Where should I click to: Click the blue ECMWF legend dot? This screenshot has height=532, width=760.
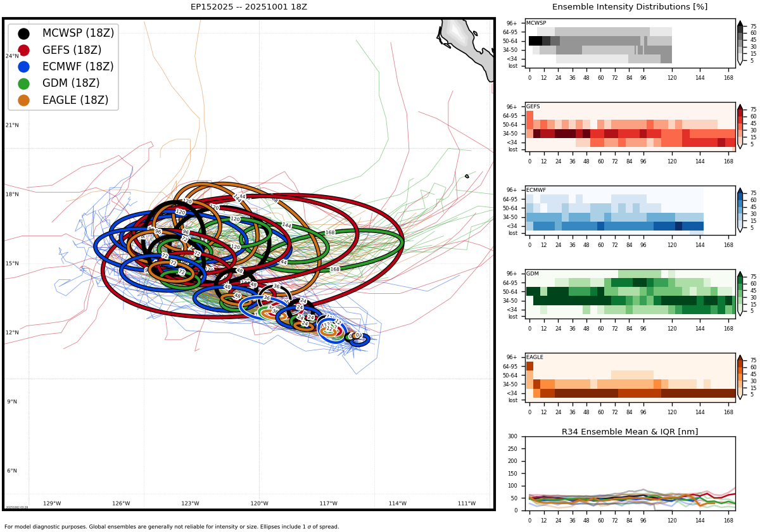pos(23,66)
